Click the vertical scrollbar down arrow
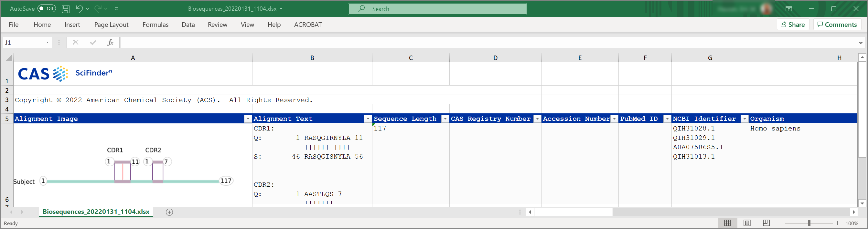Viewport: 868px width, 229px height. click(x=862, y=203)
